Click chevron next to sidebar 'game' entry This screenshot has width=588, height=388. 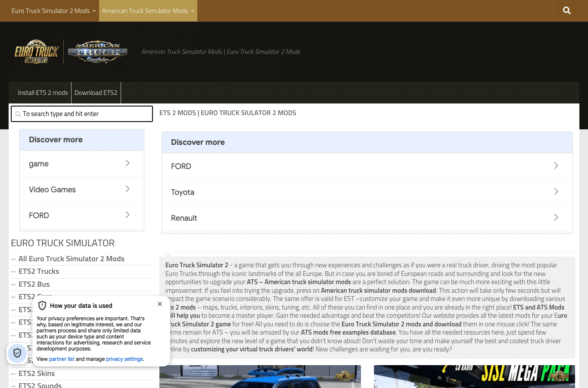click(x=128, y=163)
